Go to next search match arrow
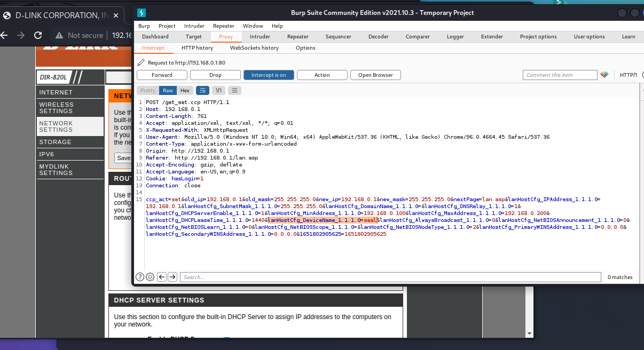644x350 pixels. click(x=173, y=277)
